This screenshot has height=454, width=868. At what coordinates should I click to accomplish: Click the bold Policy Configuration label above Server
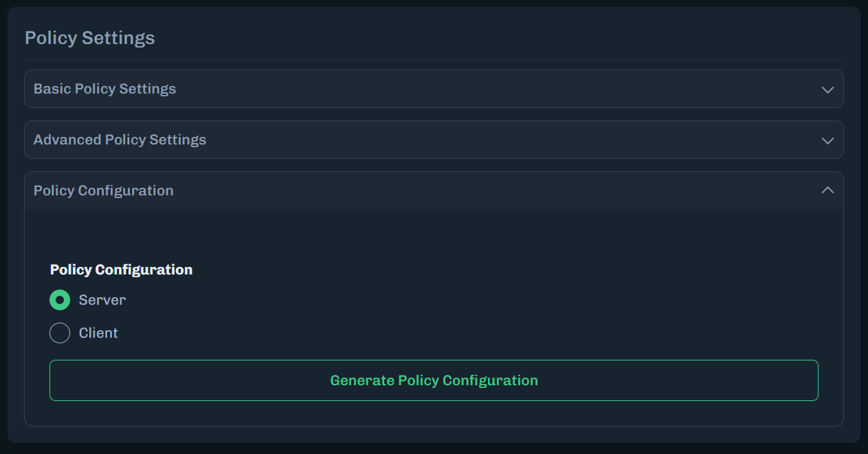(121, 270)
